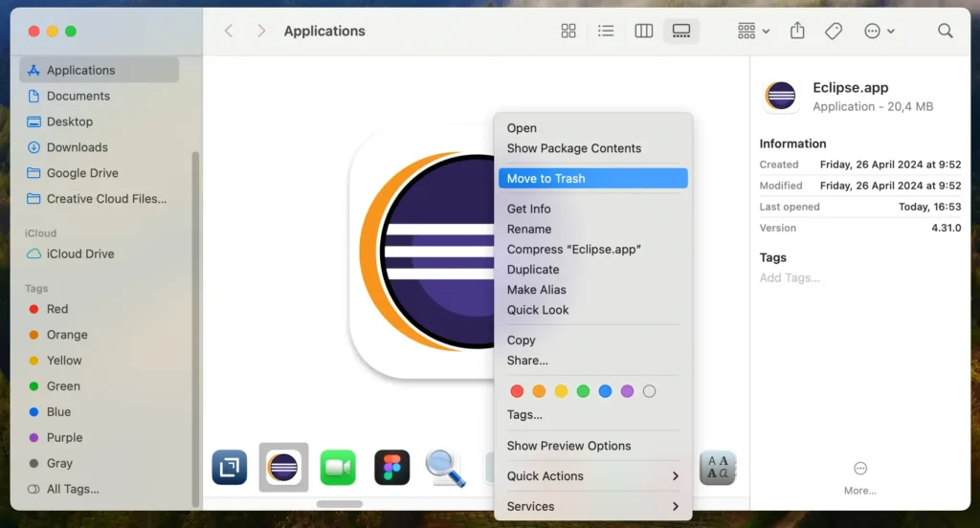Apply the red tag color dot
Viewport: 980px width, 528px height.
point(517,391)
